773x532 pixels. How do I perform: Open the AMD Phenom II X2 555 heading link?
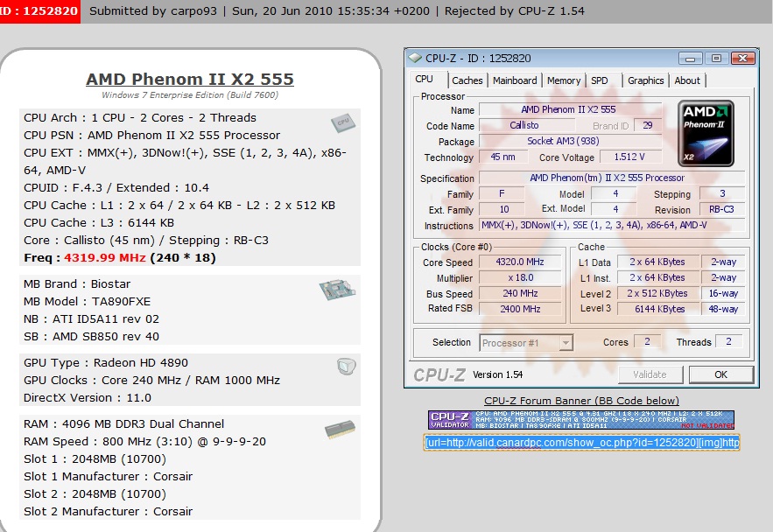190,79
